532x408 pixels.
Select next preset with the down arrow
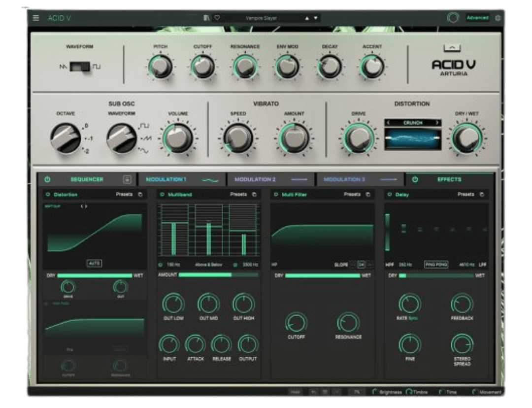coord(316,18)
